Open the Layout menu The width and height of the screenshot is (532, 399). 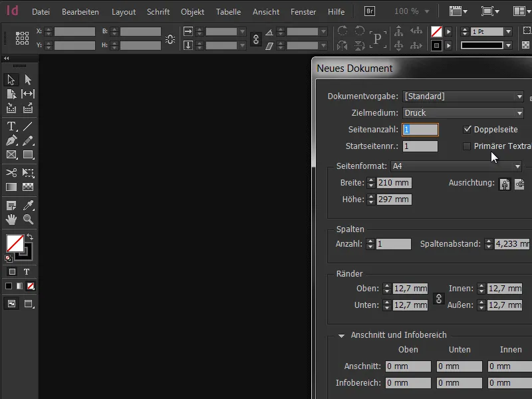[124, 12]
